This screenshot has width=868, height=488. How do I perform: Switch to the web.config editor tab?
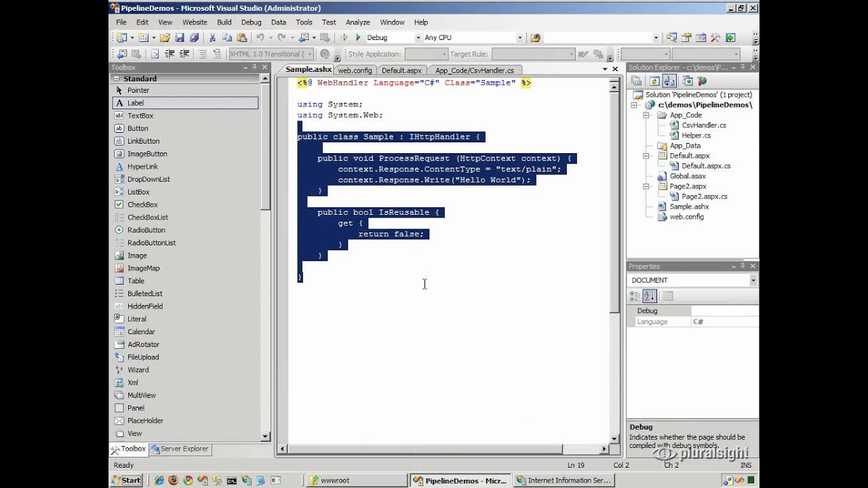coord(355,70)
